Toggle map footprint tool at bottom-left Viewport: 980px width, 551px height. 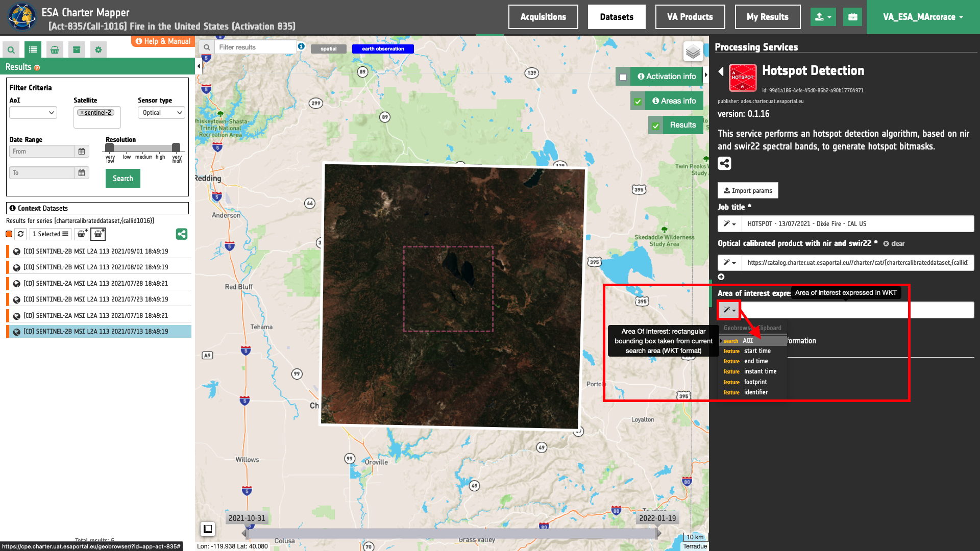tap(208, 529)
